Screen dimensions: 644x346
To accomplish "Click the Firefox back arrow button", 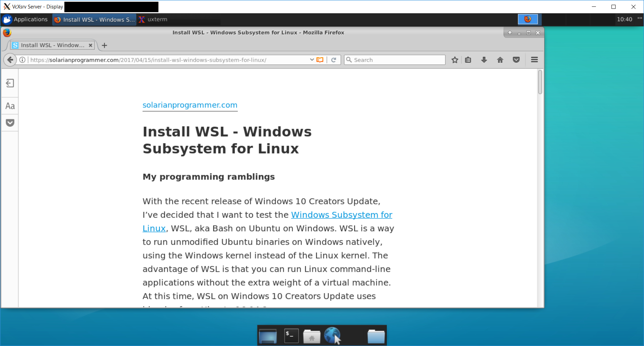I will click(x=10, y=60).
